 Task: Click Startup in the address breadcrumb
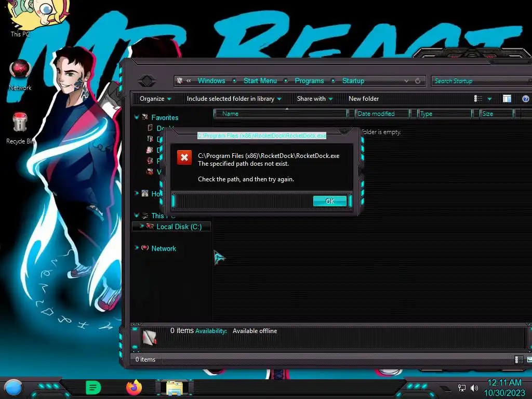[353, 81]
